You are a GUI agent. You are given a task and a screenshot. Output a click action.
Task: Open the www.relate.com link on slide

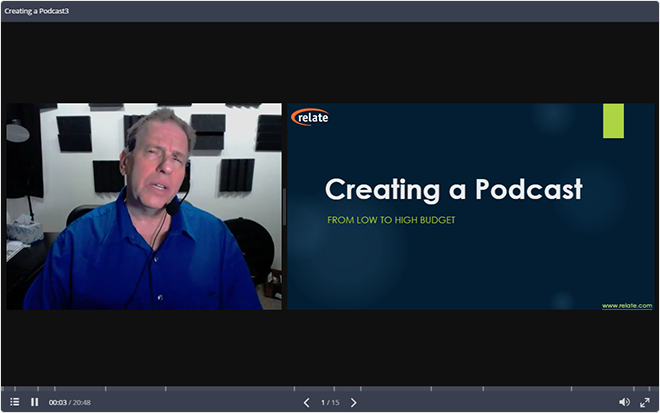(x=627, y=306)
